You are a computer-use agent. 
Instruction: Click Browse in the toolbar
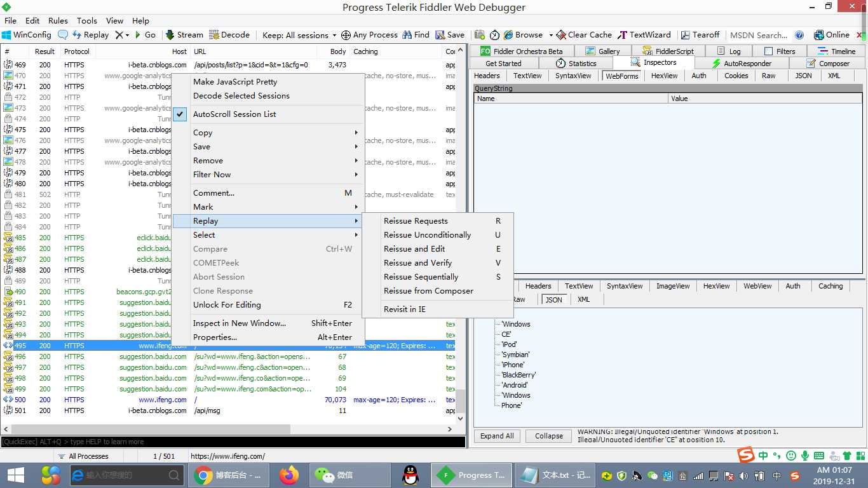pyautogui.click(x=524, y=35)
